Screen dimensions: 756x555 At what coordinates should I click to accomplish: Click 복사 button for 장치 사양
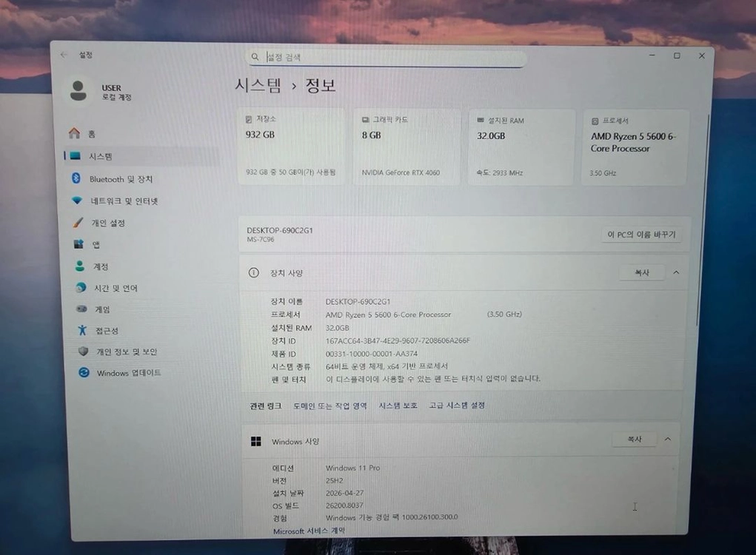[642, 272]
